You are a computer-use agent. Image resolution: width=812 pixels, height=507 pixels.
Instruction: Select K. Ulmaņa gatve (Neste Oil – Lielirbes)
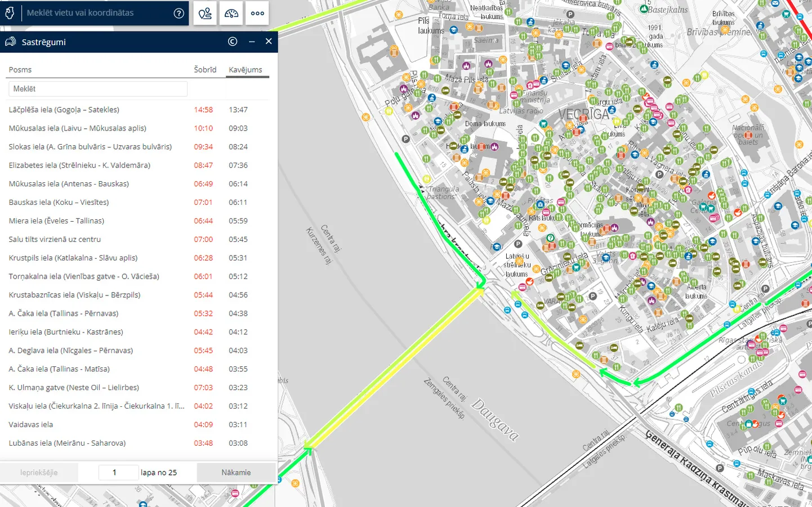(x=139, y=388)
